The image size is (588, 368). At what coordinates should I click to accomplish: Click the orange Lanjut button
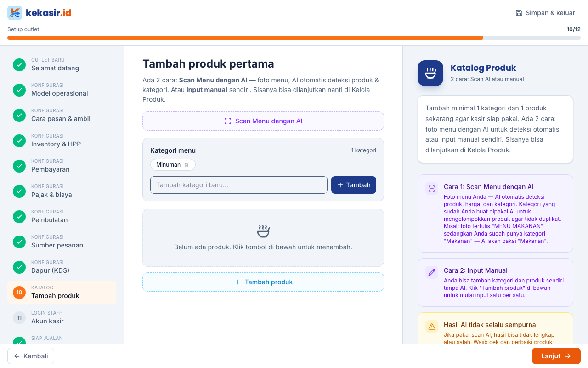(x=556, y=356)
